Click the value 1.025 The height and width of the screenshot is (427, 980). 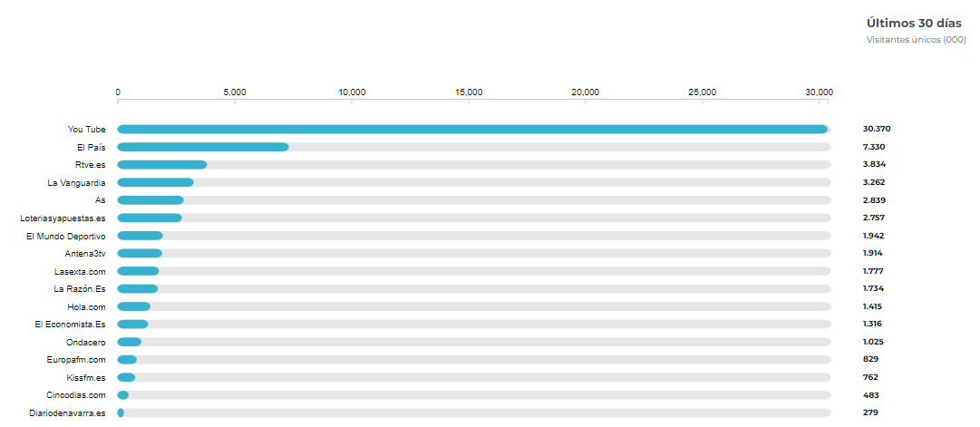[873, 342]
